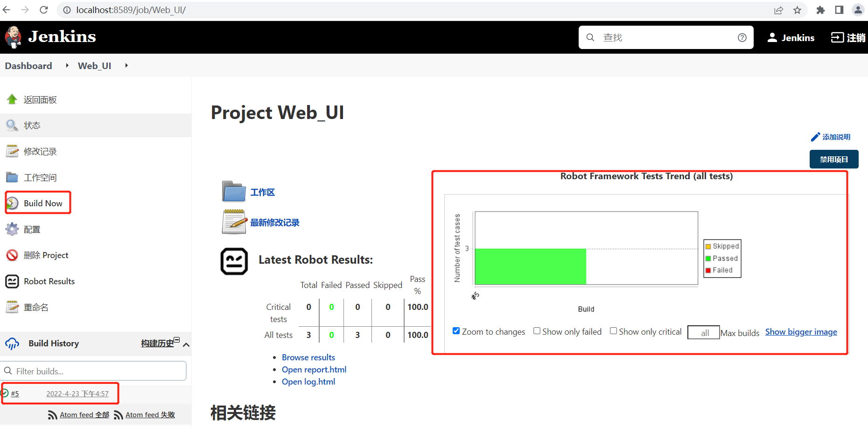Click the Failed legend red swatch
Screen dimensions: 868x428
(708, 270)
